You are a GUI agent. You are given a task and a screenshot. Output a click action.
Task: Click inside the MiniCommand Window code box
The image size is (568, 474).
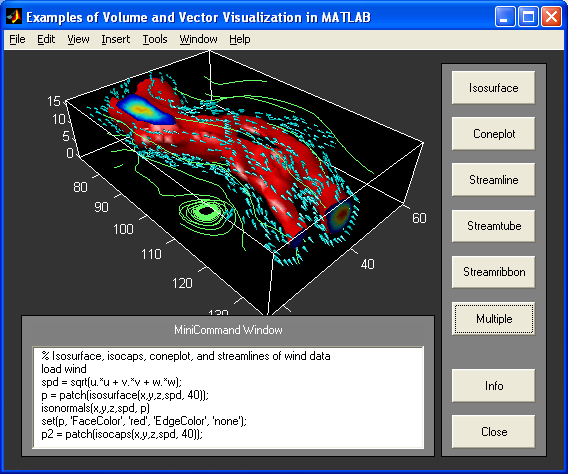point(228,398)
